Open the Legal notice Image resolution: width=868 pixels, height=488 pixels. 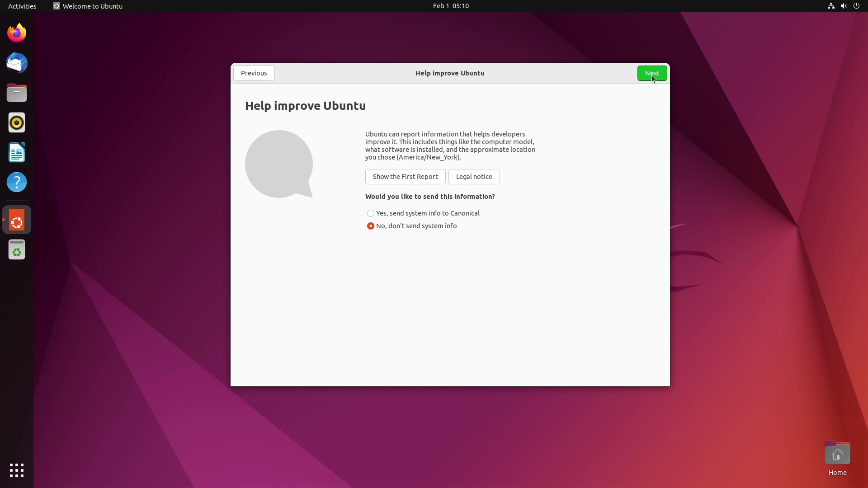(474, 177)
